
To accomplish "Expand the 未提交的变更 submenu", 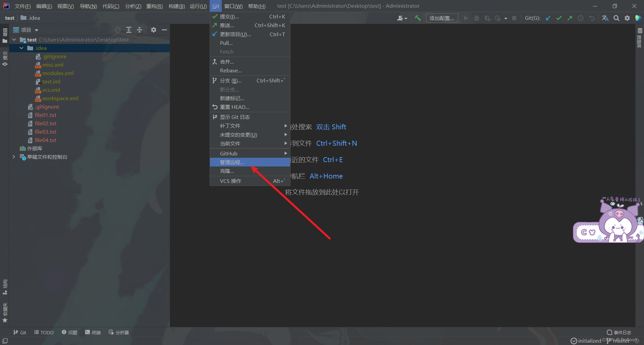I will point(250,135).
